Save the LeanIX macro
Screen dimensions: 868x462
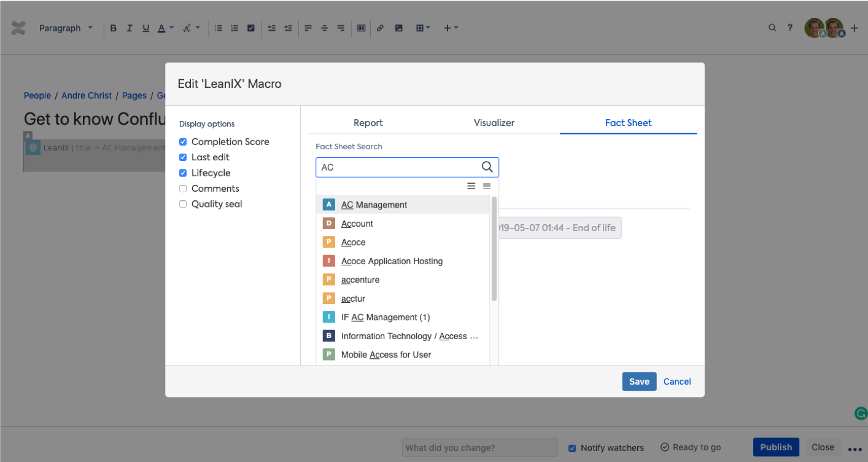[639, 382]
